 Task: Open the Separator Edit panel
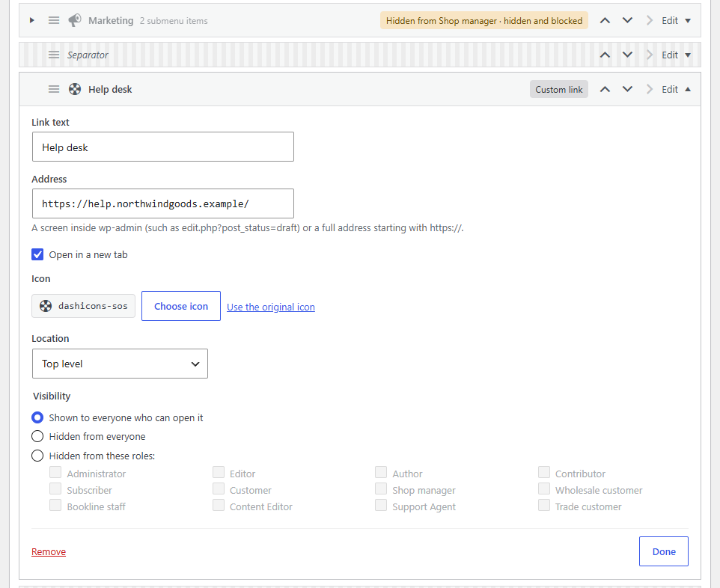coord(676,55)
